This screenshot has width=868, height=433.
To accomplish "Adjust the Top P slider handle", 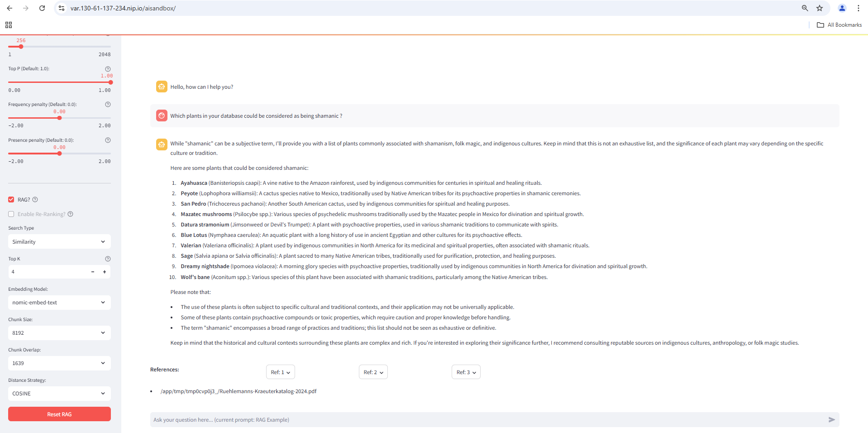I will 110,82.
